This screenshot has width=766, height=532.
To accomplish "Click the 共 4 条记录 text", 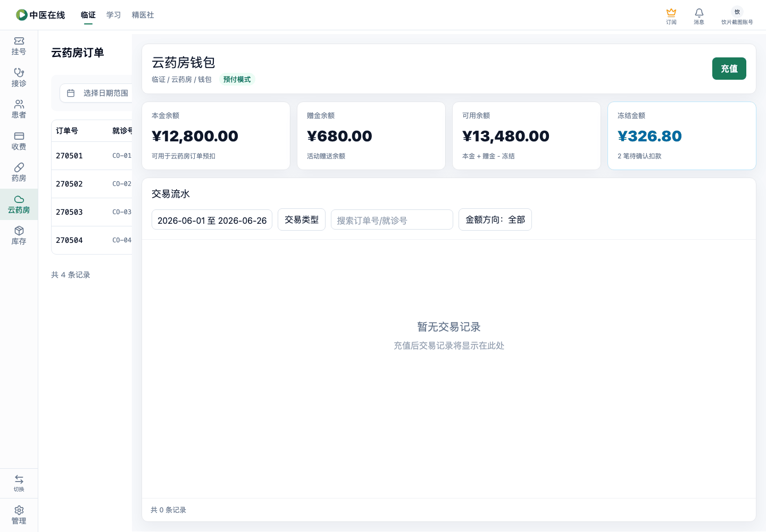I will (71, 275).
